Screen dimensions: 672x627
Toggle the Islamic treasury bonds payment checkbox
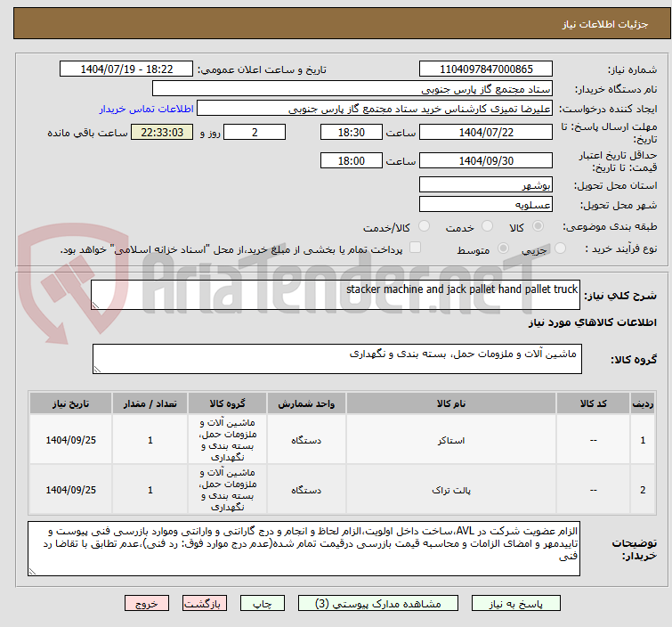415,248
